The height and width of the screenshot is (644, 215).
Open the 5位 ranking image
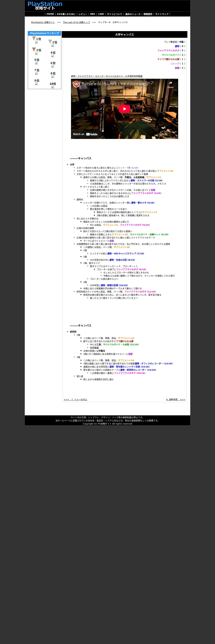pos(37,63)
